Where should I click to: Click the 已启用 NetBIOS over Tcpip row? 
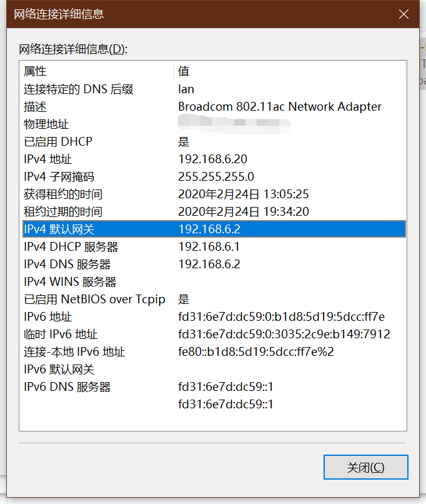tap(125, 299)
